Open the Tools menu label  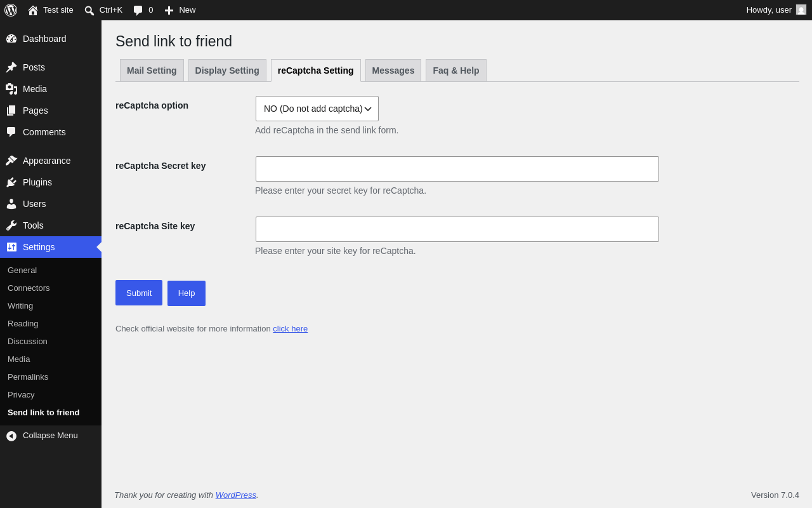coord(33,225)
